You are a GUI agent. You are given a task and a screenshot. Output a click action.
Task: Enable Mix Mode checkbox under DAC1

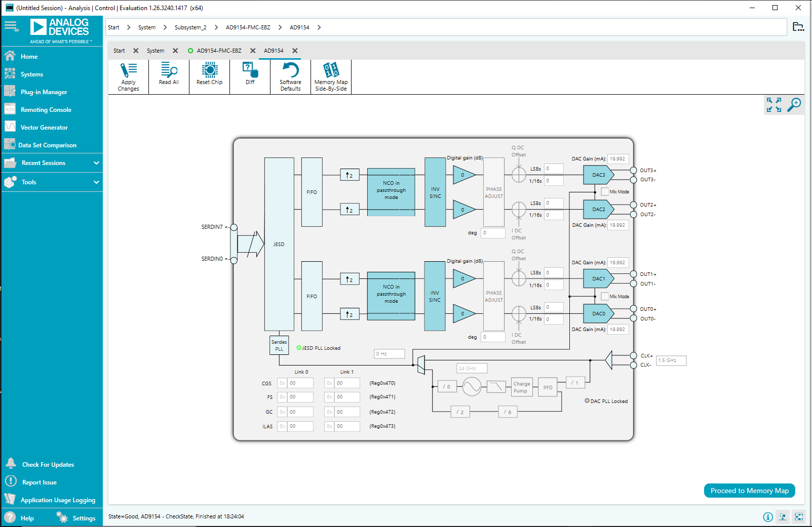(605, 297)
